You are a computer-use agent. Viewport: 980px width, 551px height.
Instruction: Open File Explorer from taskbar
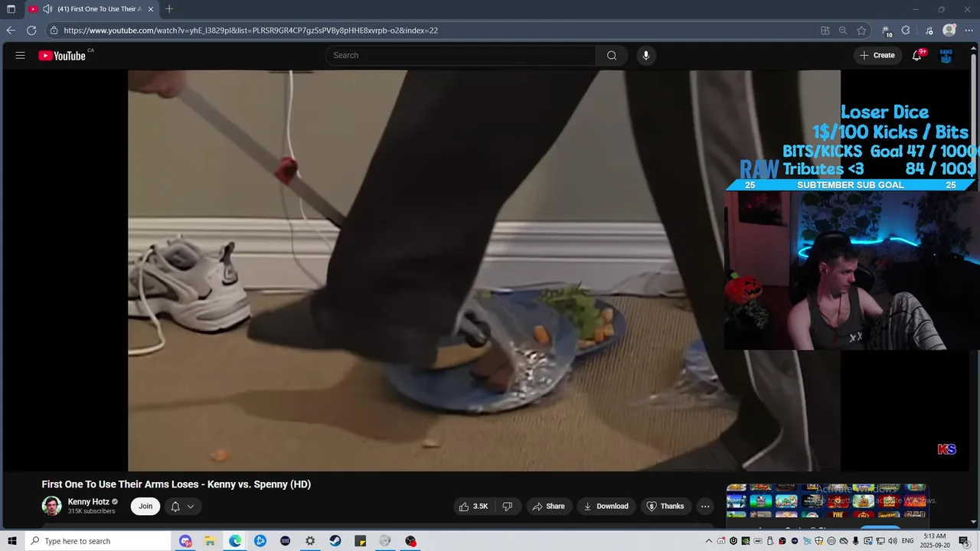210,541
